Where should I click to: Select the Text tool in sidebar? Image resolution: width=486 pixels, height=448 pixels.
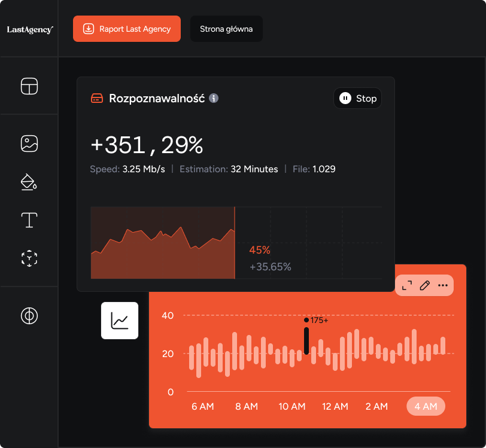point(29,220)
